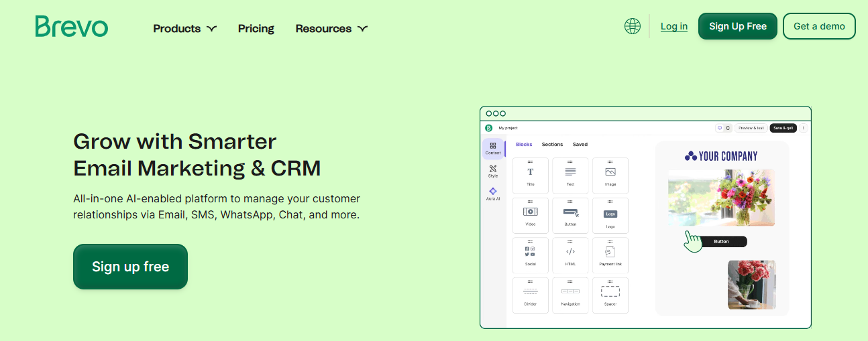This screenshot has width=868, height=341.
Task: Click the Log in link
Action: (x=673, y=27)
